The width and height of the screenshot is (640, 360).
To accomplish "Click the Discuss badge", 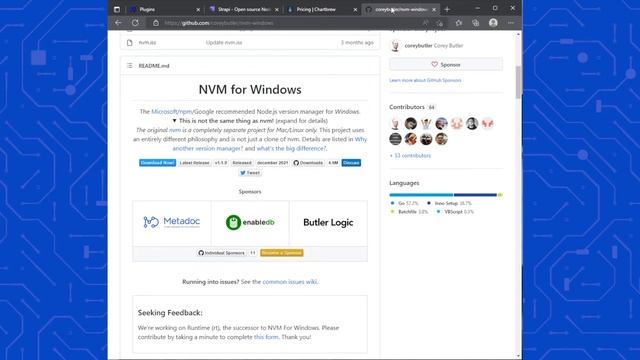I will tap(351, 162).
